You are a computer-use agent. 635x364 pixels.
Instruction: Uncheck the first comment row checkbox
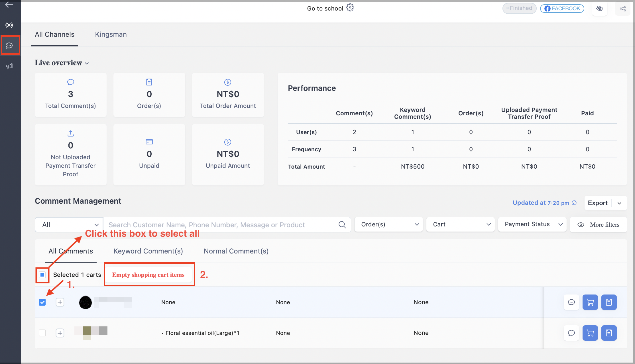(x=42, y=302)
